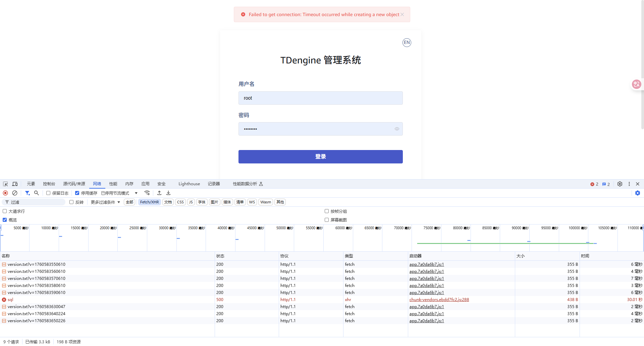The image size is (644, 346).
Task: Toggle the device toolbar icon
Action: pos(15,184)
